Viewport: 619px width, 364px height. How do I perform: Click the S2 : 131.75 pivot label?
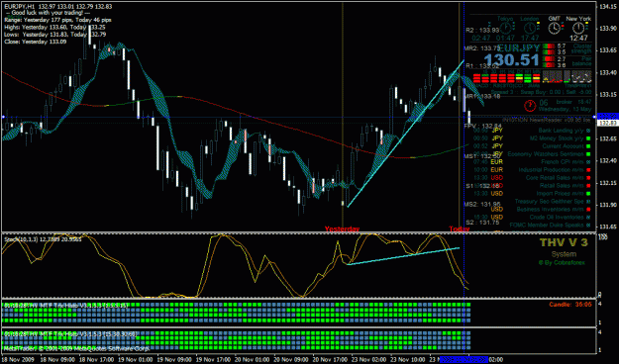tap(482, 223)
